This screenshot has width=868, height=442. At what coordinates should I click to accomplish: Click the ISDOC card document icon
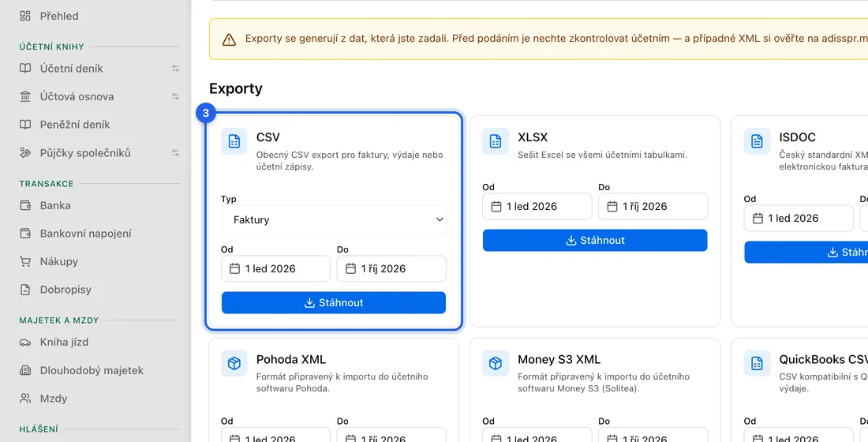[x=757, y=141]
